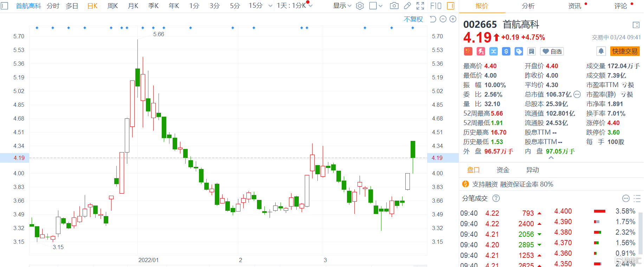644x267 pixels.
Task: Switch tick trades to list view icon
Action: (x=637, y=198)
